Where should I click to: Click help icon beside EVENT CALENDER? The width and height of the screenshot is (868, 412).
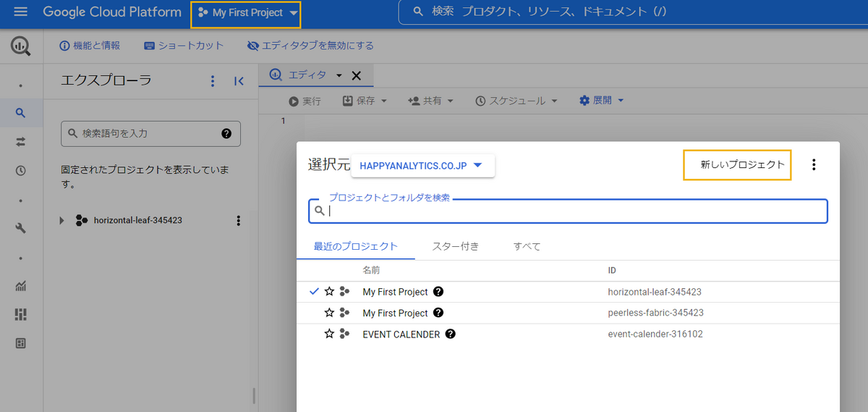click(450, 334)
